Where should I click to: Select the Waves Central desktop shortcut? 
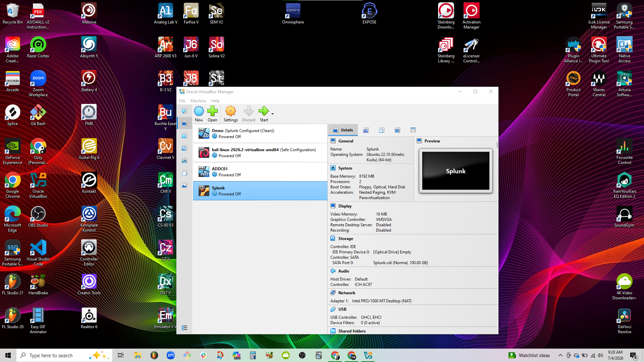pyautogui.click(x=599, y=84)
